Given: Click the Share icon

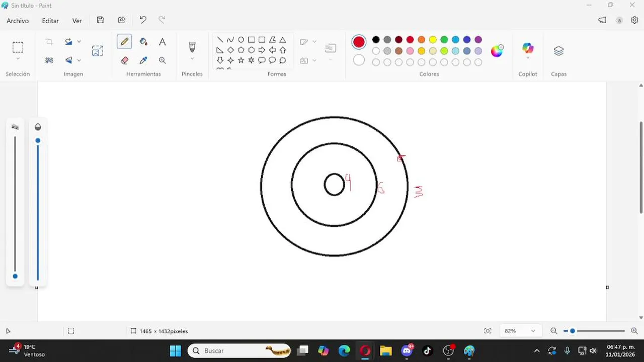Looking at the screenshot, I should click(122, 20).
